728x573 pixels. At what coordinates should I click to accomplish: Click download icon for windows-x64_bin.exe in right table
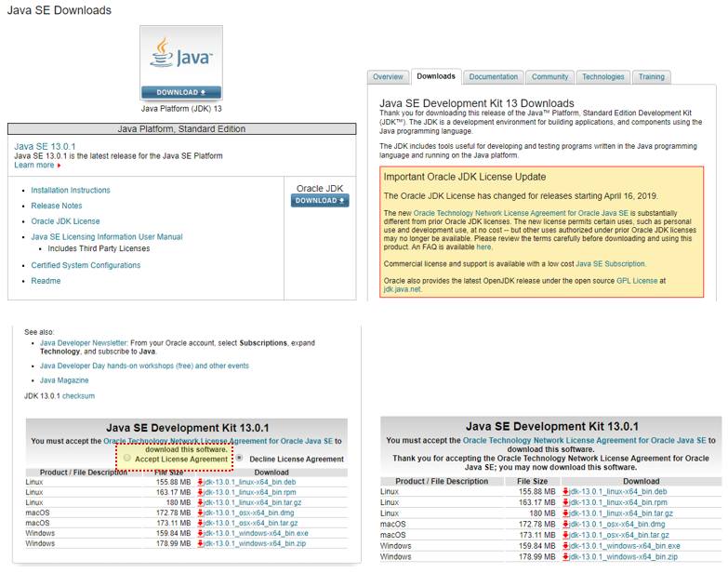(565, 546)
